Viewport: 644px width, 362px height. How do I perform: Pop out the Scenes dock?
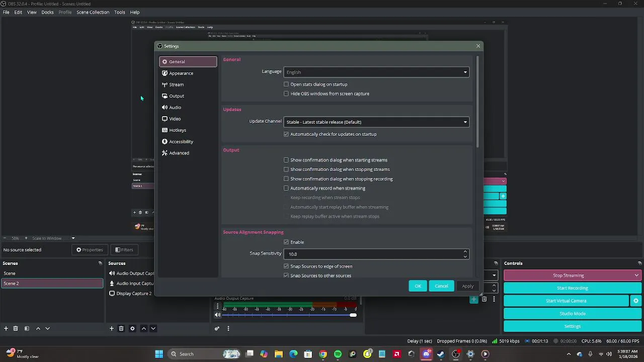(x=100, y=263)
